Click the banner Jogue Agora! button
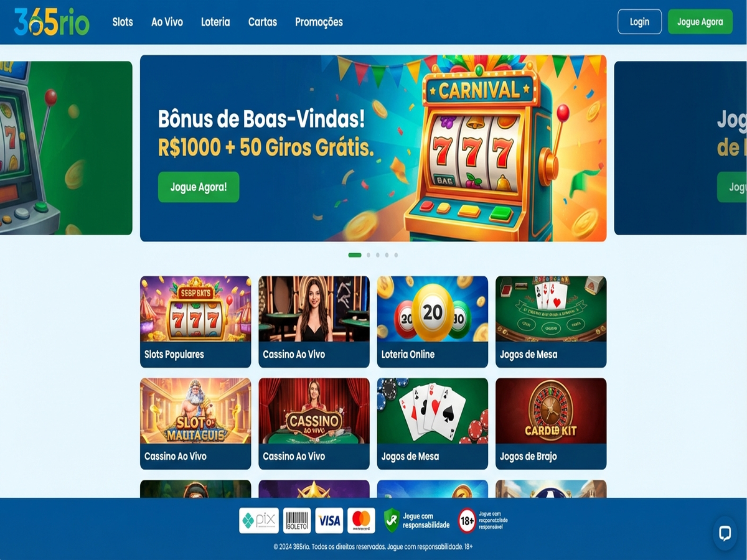The width and height of the screenshot is (747, 560). click(199, 187)
